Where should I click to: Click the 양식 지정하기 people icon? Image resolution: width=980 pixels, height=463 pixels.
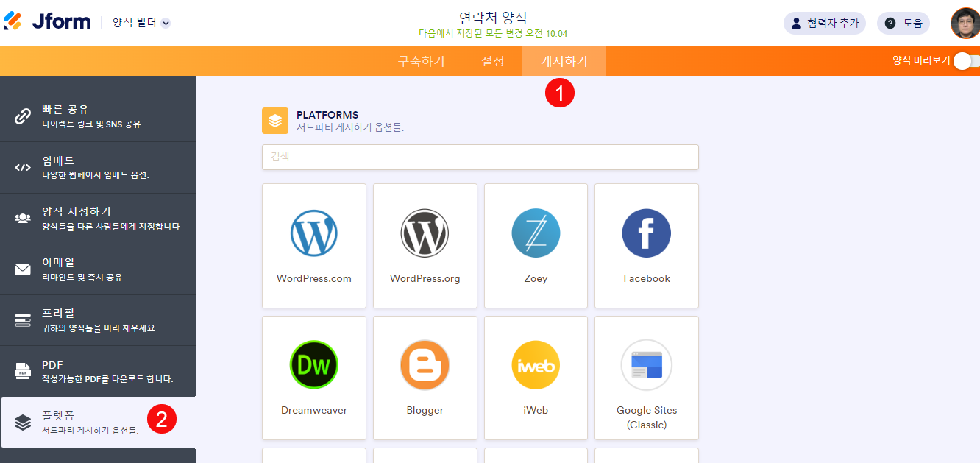point(23,219)
